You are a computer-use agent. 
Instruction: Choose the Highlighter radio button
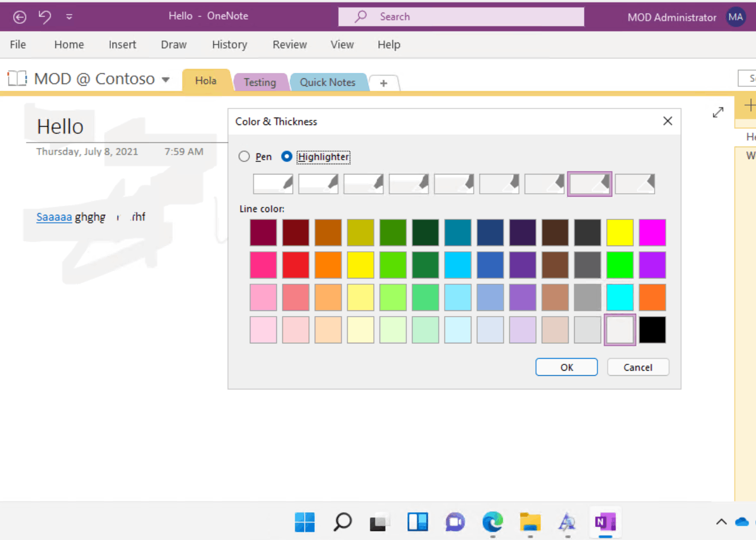287,156
